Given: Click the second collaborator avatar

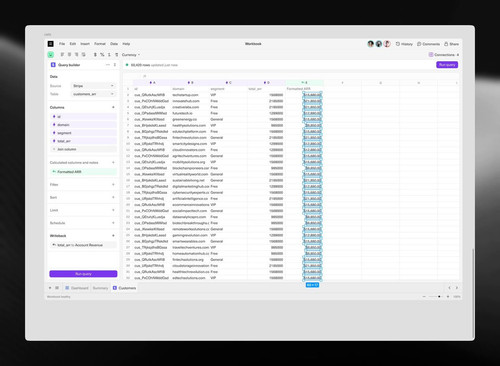Looking at the screenshot, I should tap(379, 44).
